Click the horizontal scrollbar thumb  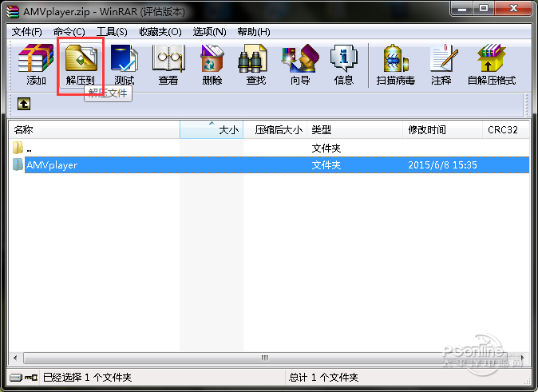pyautogui.click(x=264, y=358)
